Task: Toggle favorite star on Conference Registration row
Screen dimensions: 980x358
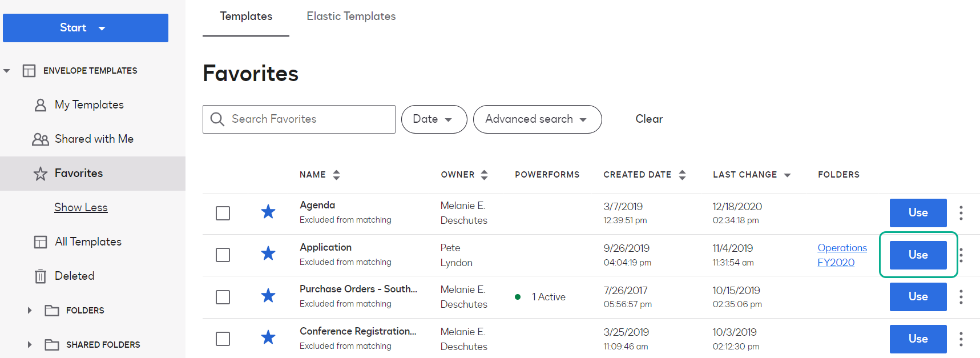Action: tap(268, 338)
